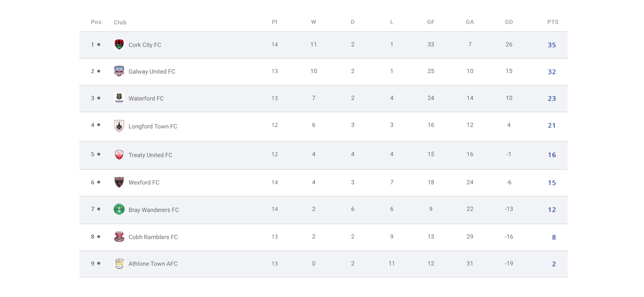Image resolution: width=644 pixels, height=297 pixels.
Task: Click the Club column header
Action: [120, 22]
